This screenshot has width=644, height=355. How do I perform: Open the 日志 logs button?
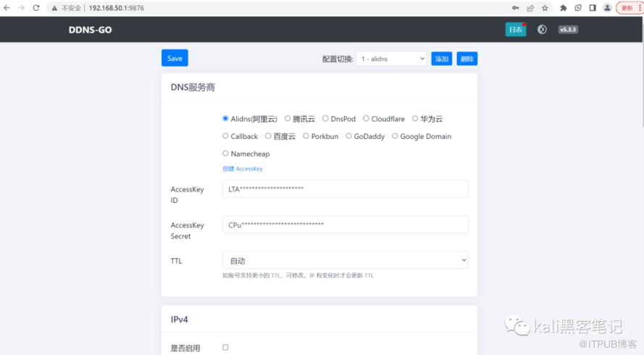pos(515,30)
